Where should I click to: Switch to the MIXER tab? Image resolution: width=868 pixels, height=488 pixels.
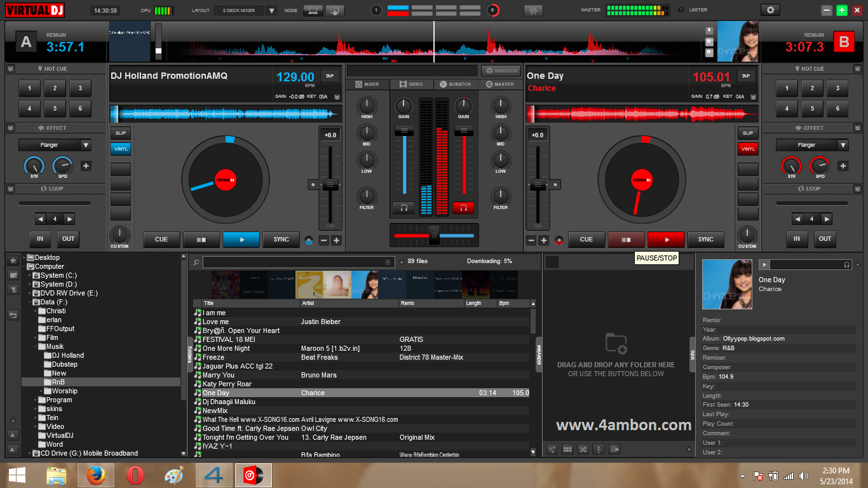click(x=367, y=84)
